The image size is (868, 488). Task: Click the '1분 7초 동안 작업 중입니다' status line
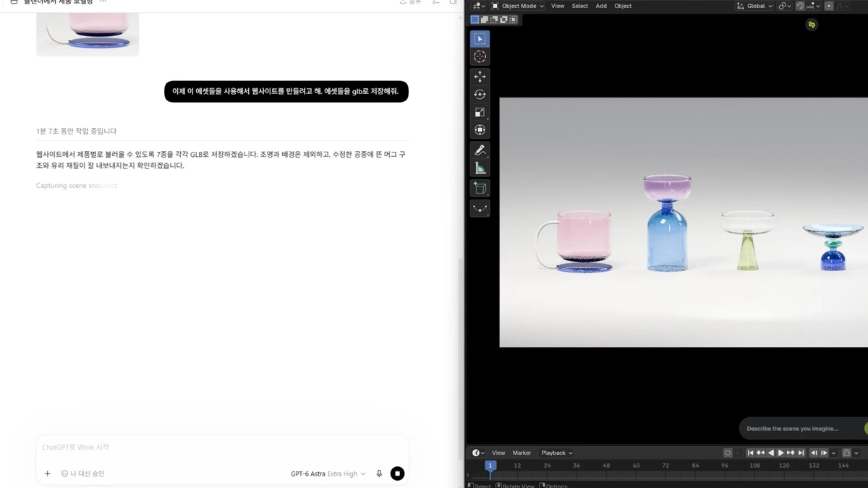pos(76,131)
